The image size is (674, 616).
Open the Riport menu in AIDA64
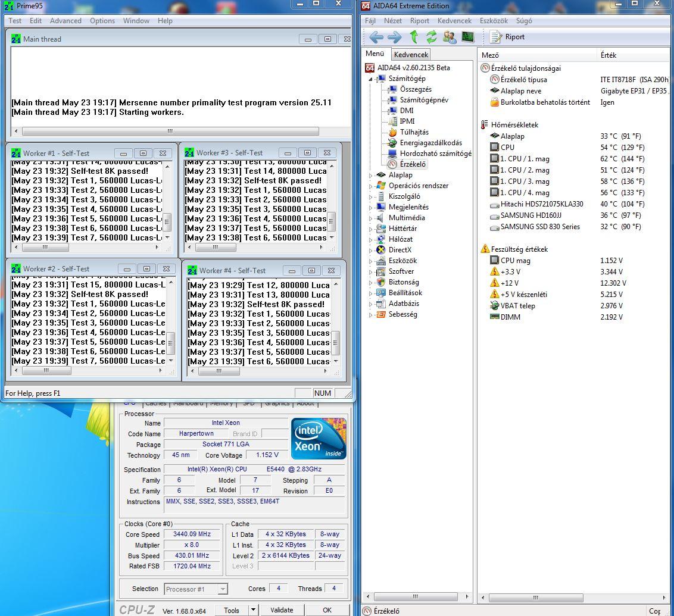coord(420,21)
